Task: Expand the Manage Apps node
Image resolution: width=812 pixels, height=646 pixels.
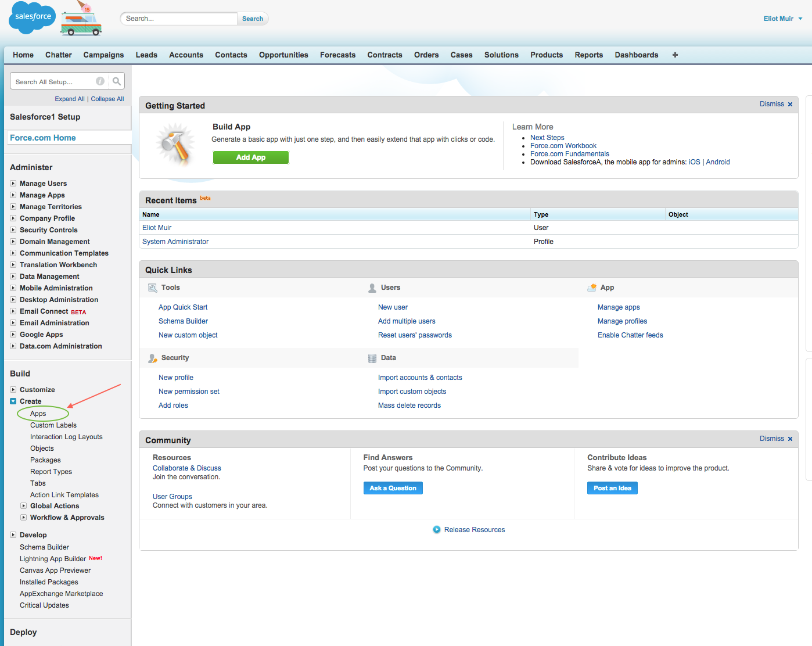Action: click(x=13, y=195)
